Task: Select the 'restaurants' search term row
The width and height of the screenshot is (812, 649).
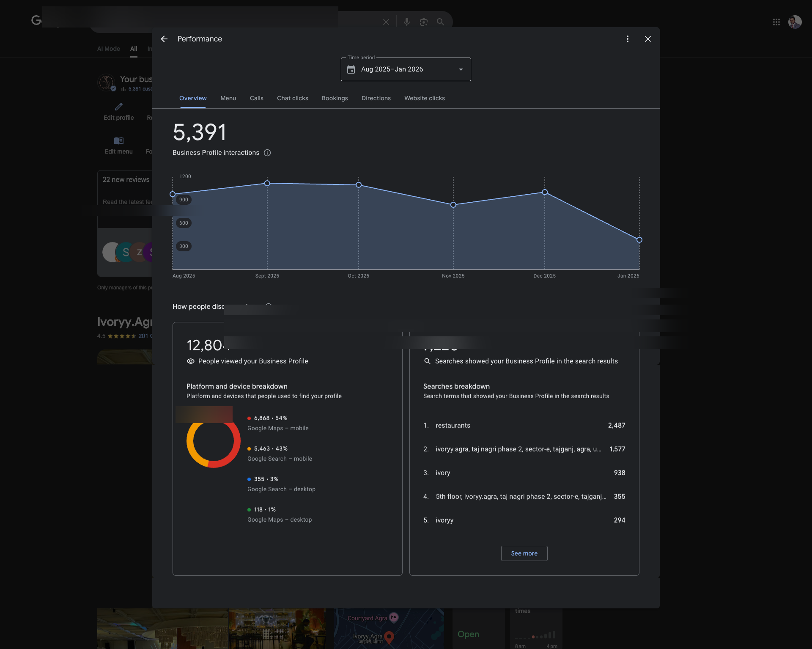Action: coord(524,426)
